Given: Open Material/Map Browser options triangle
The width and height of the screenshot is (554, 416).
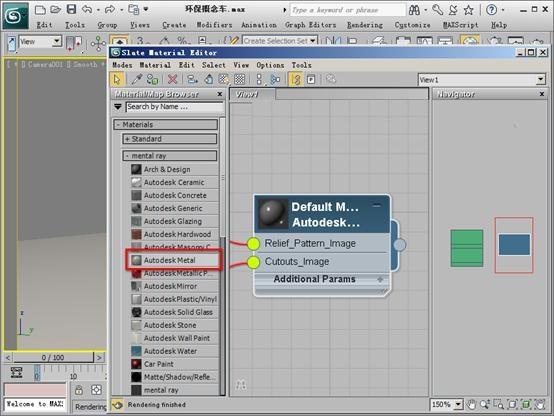Looking at the screenshot, I should click(x=118, y=106).
